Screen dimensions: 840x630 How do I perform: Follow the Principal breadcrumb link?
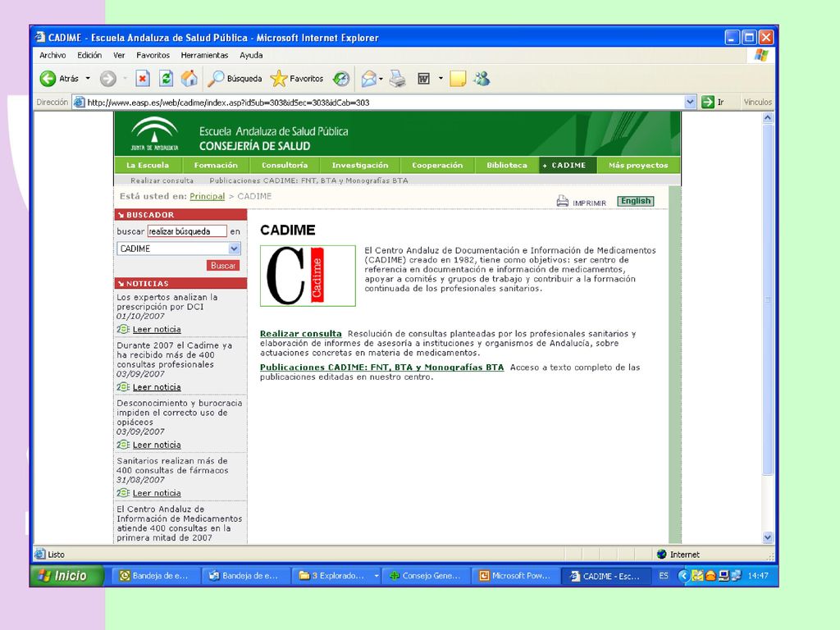(208, 196)
